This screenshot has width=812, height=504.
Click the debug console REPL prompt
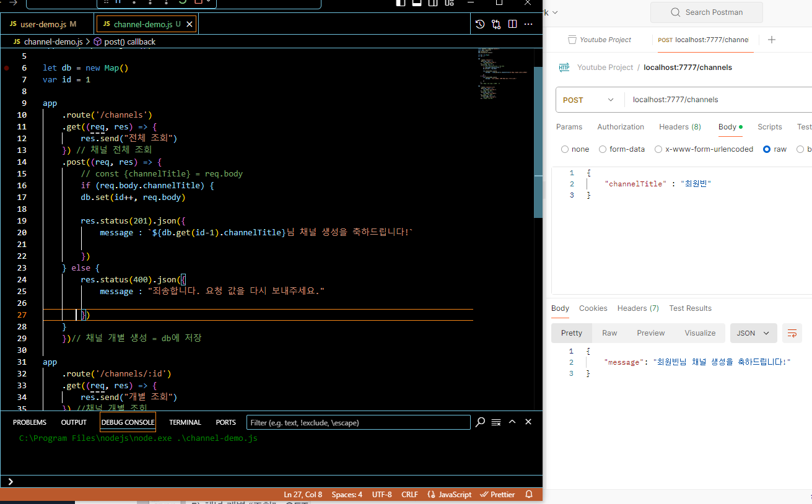coord(271,482)
